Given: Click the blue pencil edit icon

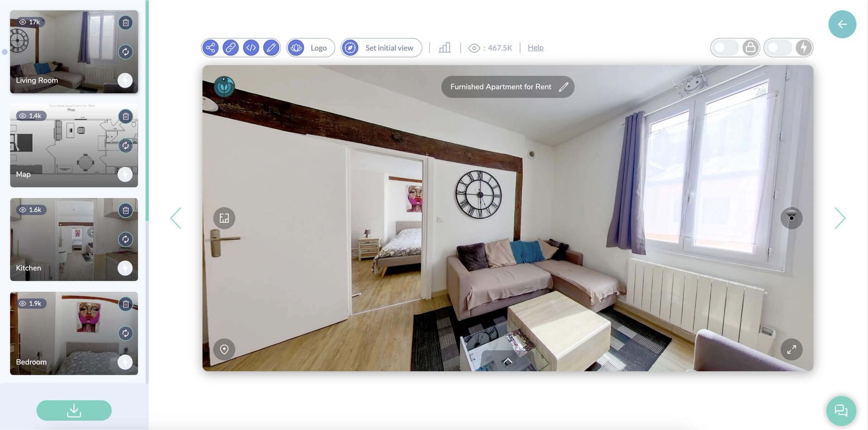Looking at the screenshot, I should (x=271, y=48).
